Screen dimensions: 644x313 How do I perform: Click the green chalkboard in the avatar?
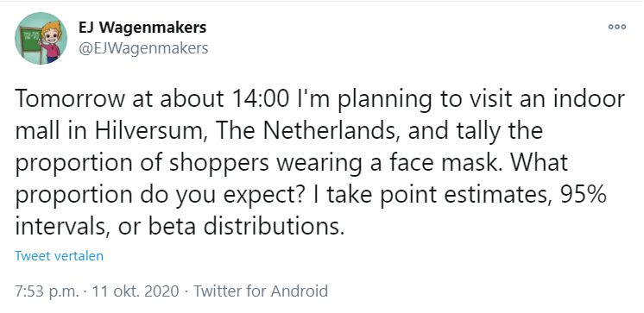click(30, 42)
